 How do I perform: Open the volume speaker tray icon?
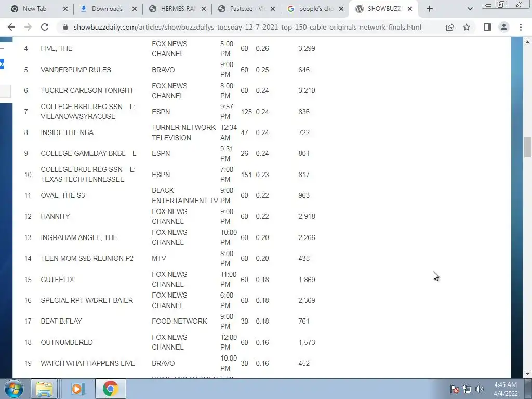point(479,389)
